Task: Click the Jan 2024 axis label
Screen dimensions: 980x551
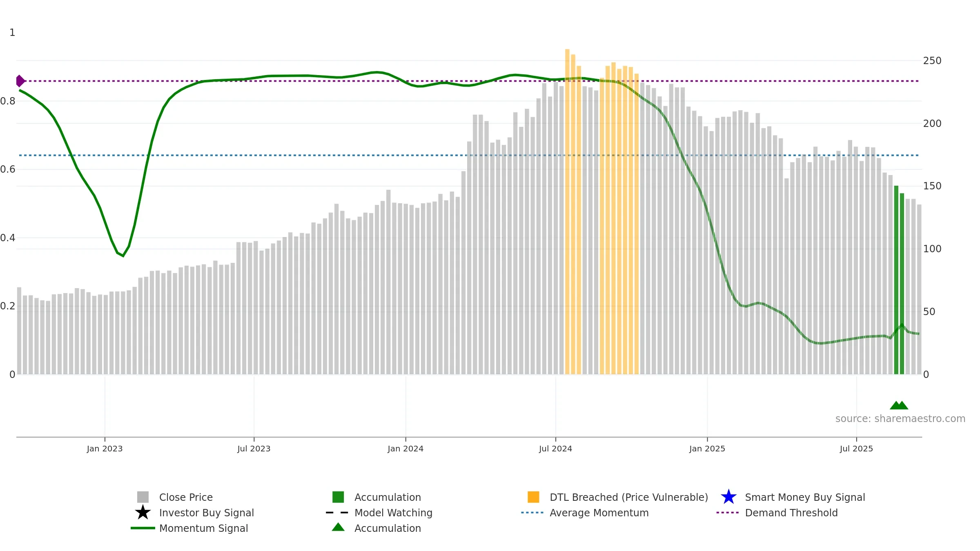Action: coord(405,449)
